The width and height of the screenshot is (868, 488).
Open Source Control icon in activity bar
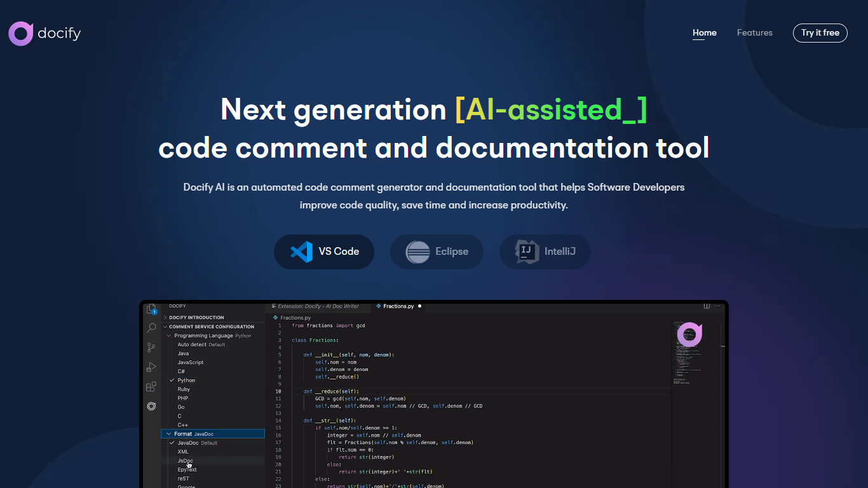tap(151, 348)
